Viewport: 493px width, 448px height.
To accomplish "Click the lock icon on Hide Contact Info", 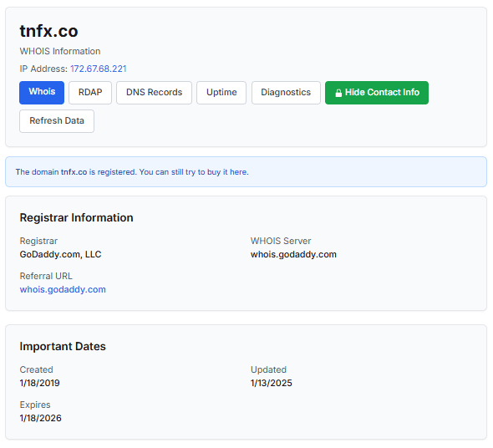I will (x=338, y=93).
